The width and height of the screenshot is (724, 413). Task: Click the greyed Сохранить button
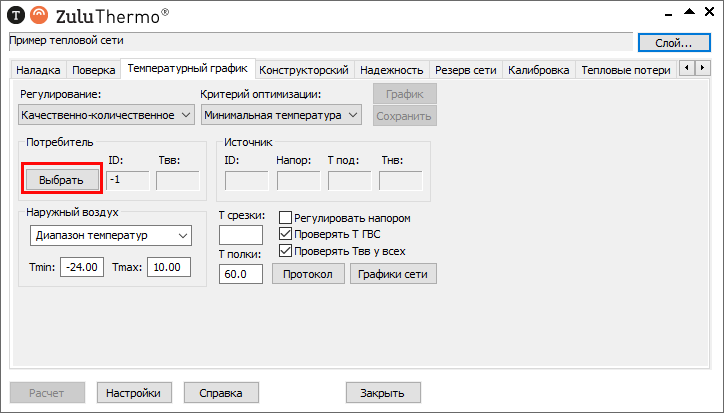pos(404,116)
